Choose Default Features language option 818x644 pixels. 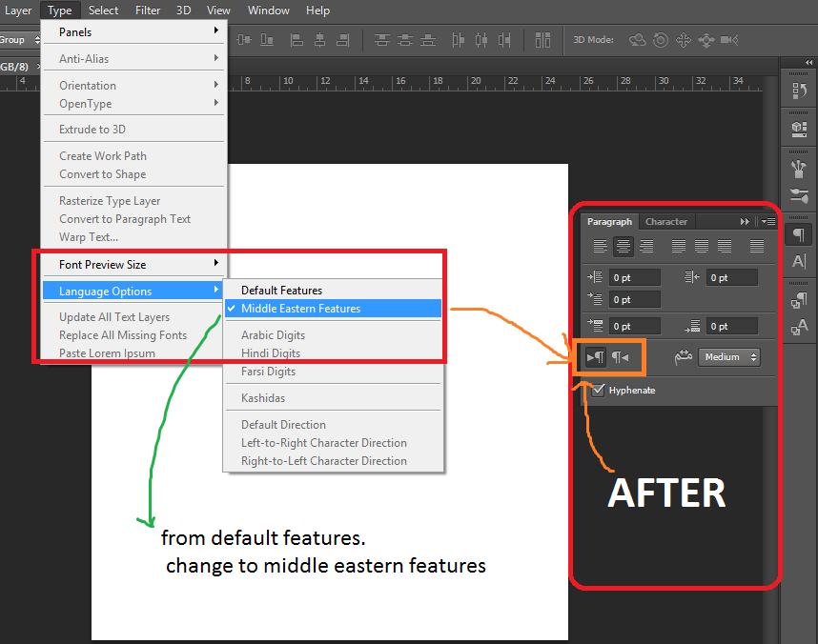[x=281, y=291]
